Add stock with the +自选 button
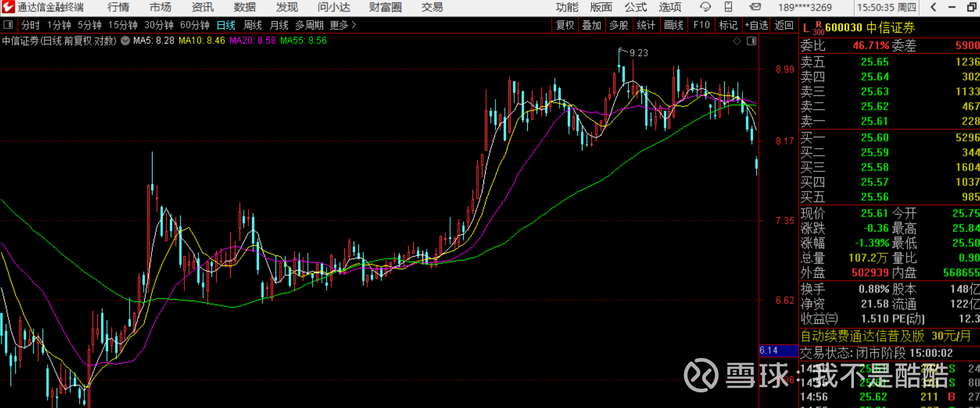Viewport: 980px width, 408px height. click(x=756, y=25)
